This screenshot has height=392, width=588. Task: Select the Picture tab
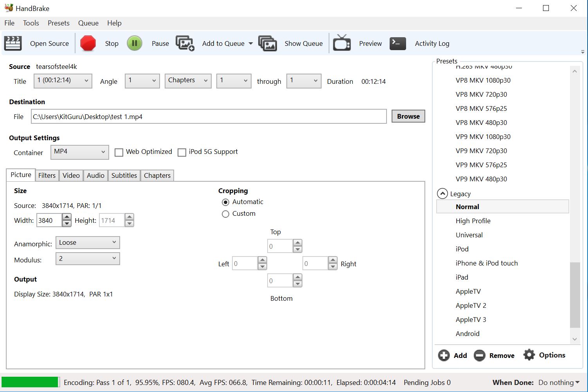[21, 175]
